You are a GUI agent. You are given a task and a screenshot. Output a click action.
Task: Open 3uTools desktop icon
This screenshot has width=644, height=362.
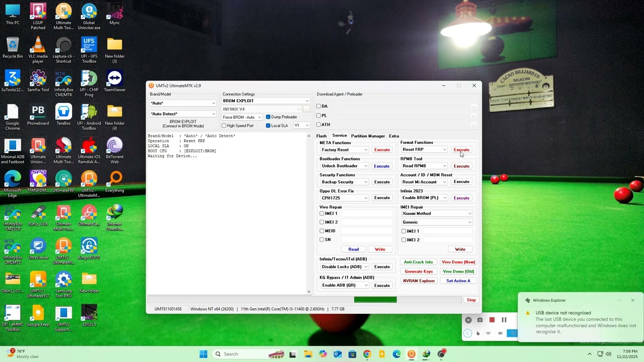(13, 81)
